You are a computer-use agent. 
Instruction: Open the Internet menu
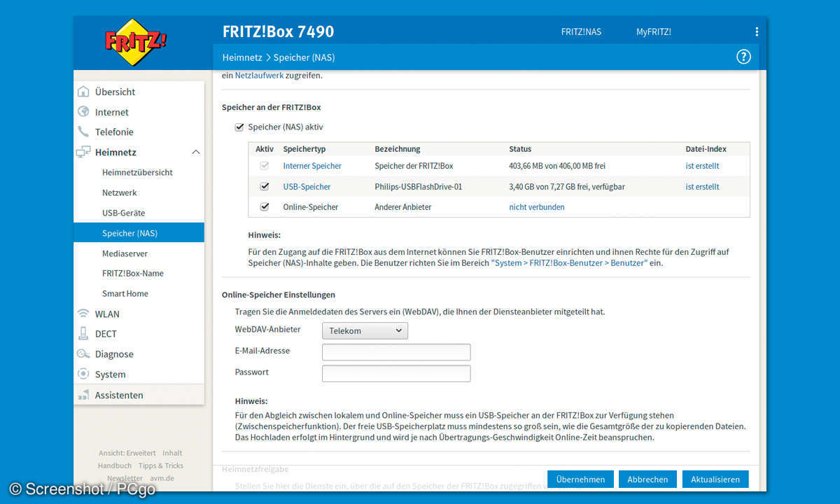112,112
